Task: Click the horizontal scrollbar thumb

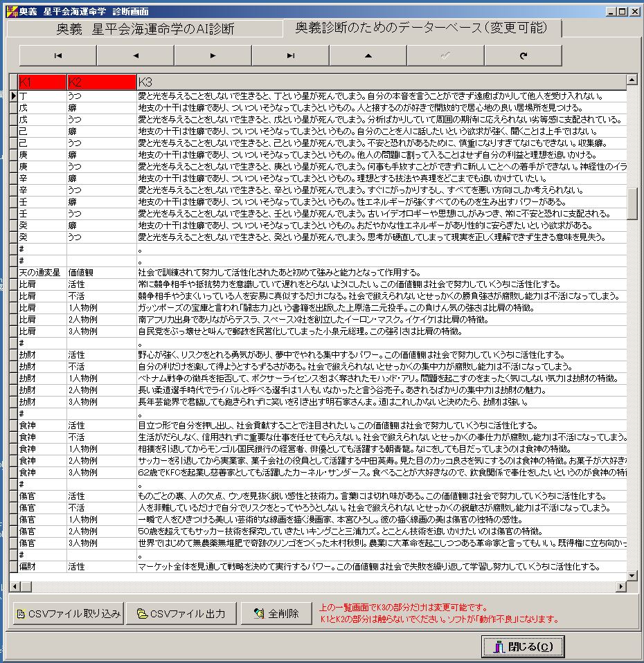Action: (26, 586)
